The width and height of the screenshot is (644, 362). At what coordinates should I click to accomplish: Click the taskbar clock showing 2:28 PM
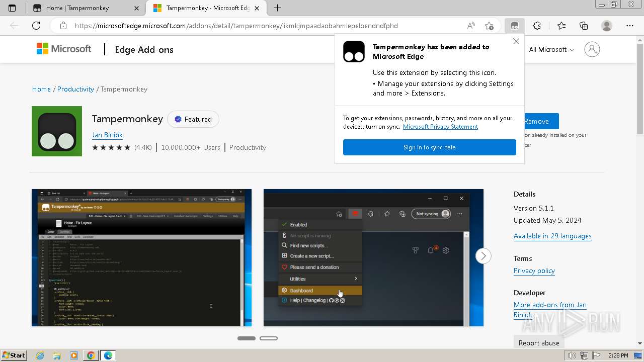pyautogui.click(x=618, y=355)
